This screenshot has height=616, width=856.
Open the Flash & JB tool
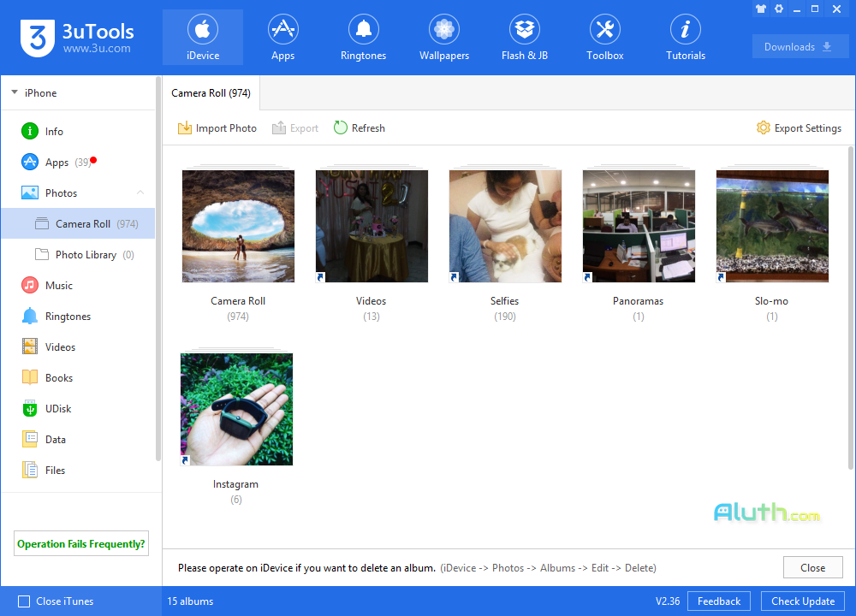coord(524,36)
